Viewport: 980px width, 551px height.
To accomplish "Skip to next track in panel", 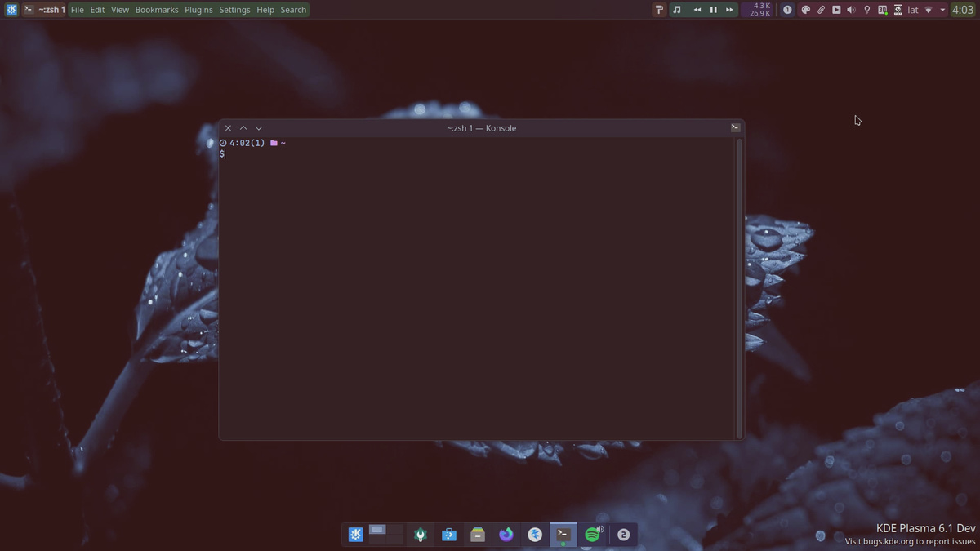I will 729,10.
